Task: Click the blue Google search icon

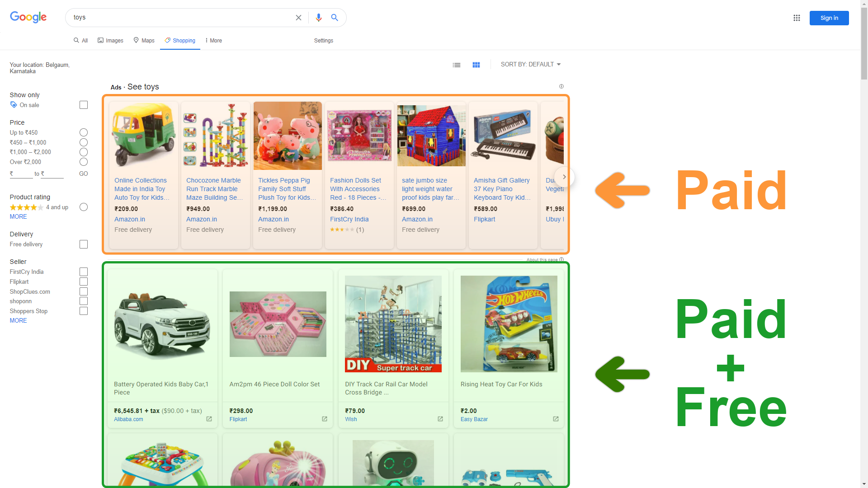Action: coord(335,17)
